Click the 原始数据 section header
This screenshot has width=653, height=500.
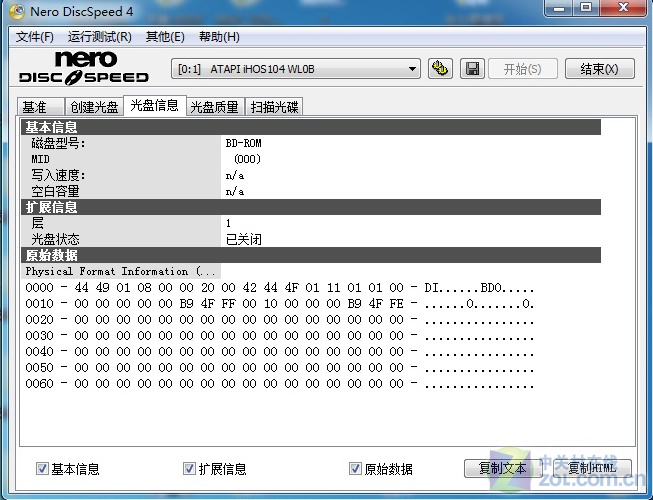pos(311,255)
